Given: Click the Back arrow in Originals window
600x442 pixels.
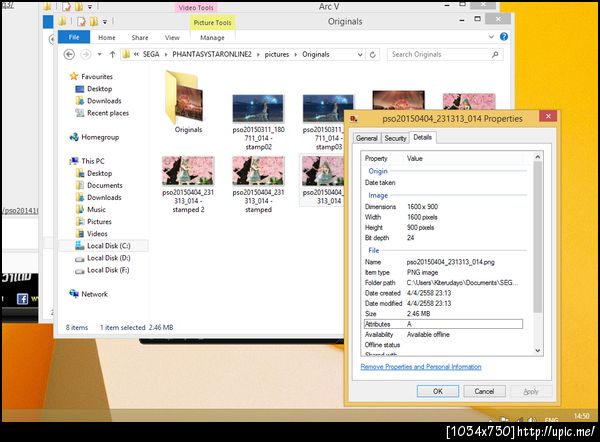Looking at the screenshot, I should tap(69, 55).
